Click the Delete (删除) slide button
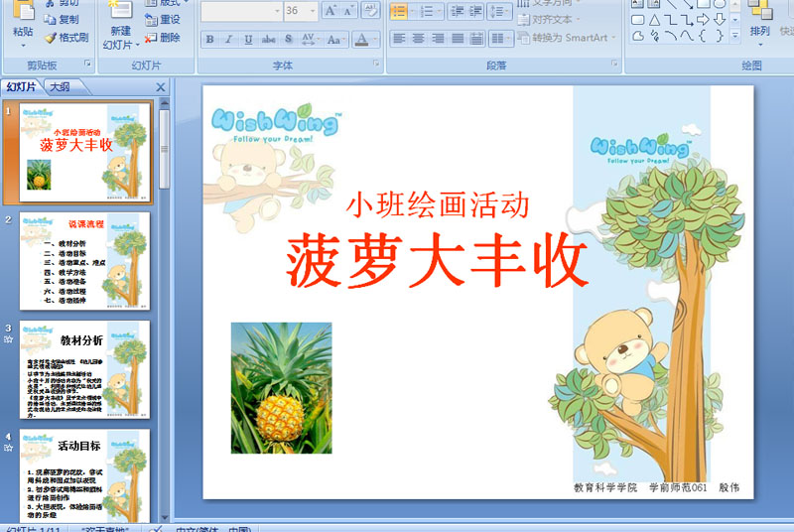This screenshot has width=794, height=532. [163, 38]
